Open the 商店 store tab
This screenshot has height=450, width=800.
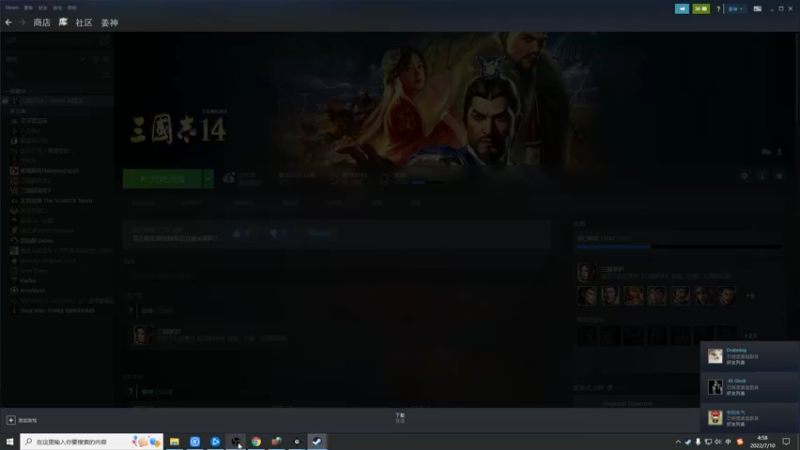point(42,22)
